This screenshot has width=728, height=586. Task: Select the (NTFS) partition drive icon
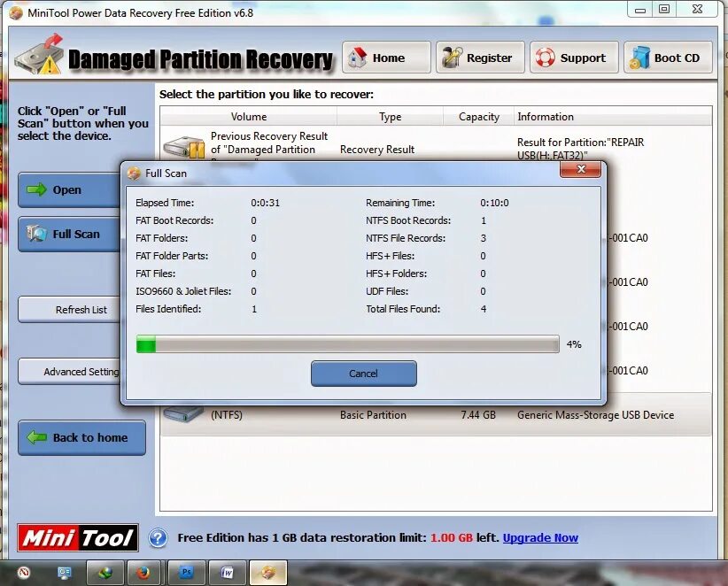[183, 413]
